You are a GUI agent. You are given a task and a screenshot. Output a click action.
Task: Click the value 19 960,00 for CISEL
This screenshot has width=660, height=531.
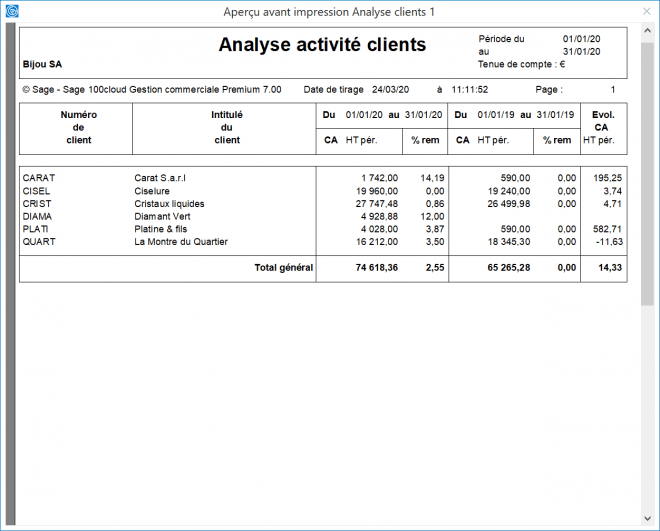(377, 191)
